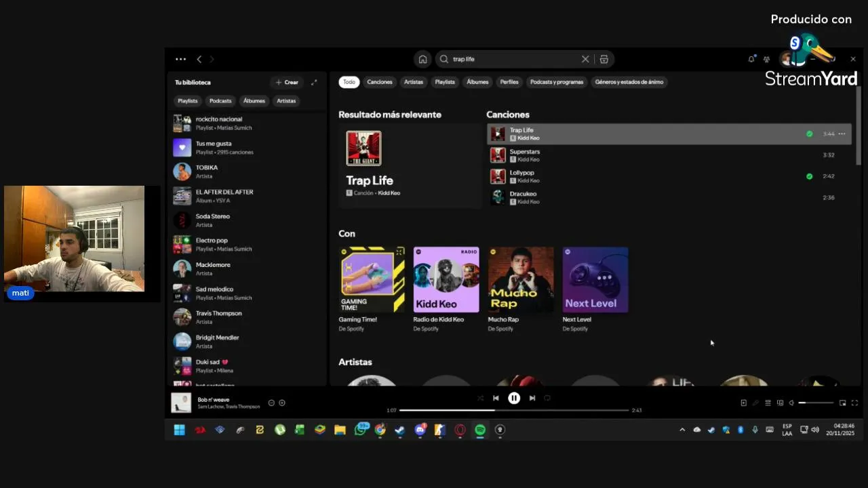The height and width of the screenshot is (488, 868).
Task: Open the TOBIKA artist in library
Action: click(248, 171)
